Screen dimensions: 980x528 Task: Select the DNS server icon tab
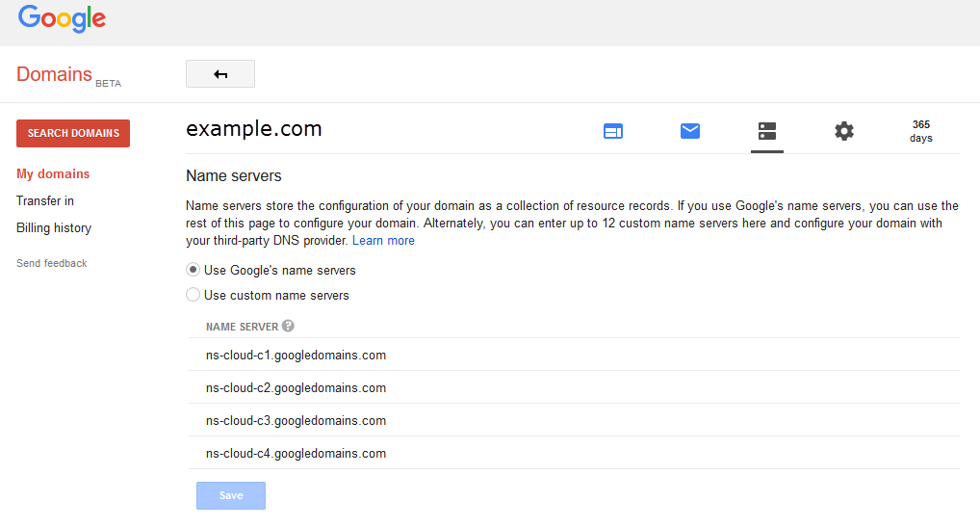tap(767, 131)
